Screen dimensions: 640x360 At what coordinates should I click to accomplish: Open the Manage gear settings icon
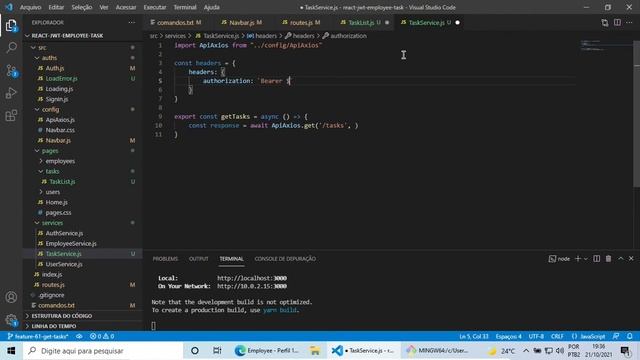[x=11, y=320]
